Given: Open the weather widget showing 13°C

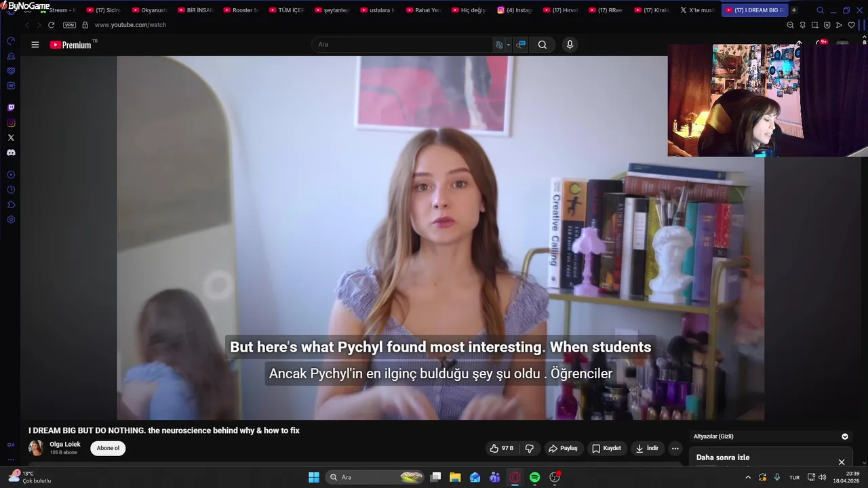Looking at the screenshot, I should tap(30, 477).
